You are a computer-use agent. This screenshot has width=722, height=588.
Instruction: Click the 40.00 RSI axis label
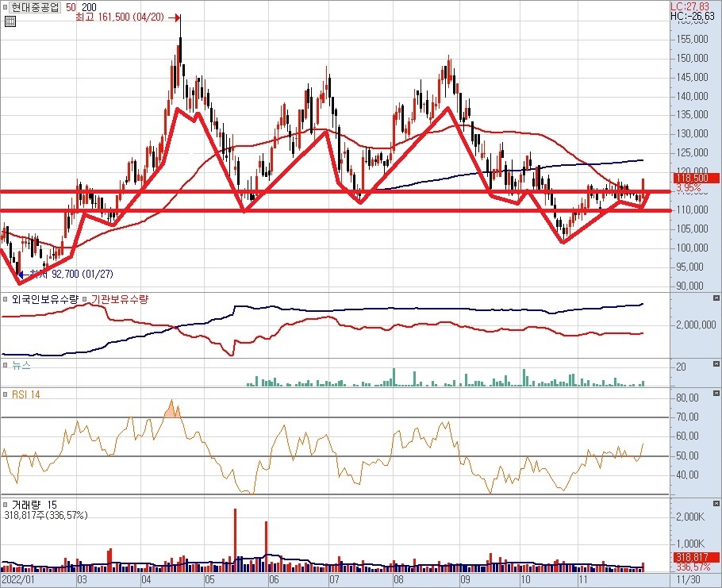pyautogui.click(x=687, y=475)
